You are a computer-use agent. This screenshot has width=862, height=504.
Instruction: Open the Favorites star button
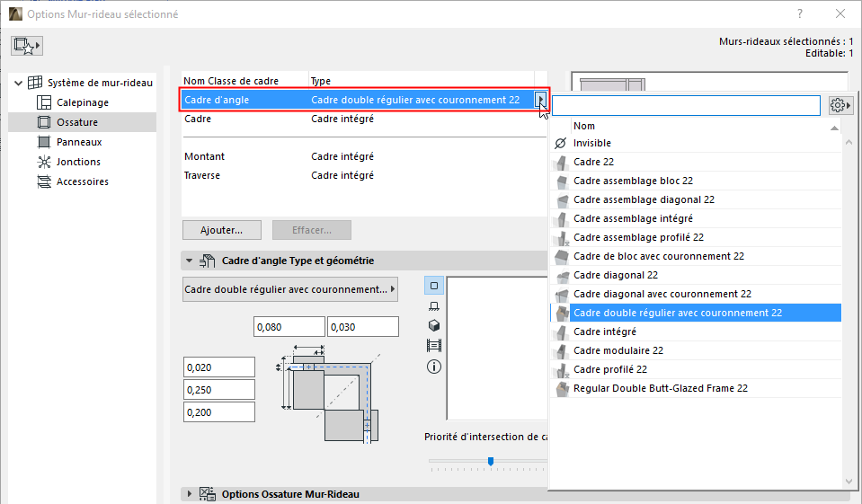click(x=27, y=46)
